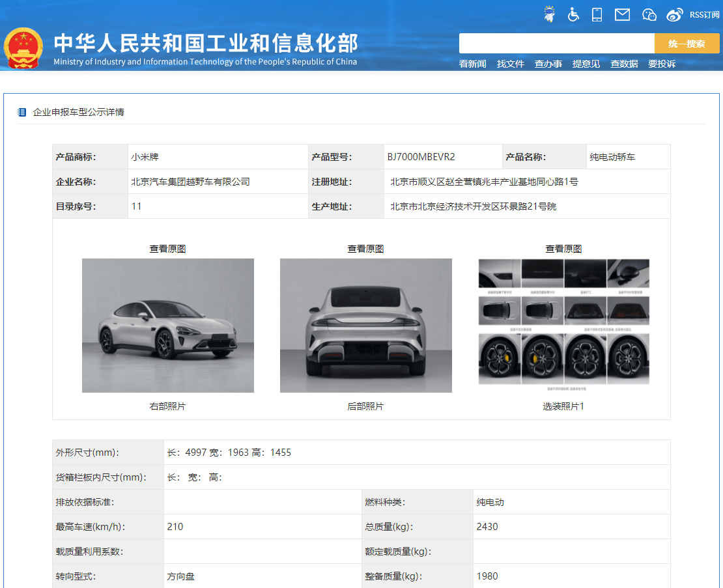Open the WeChat sharing icon
Viewport: 723px width, 588px height.
[649, 14]
